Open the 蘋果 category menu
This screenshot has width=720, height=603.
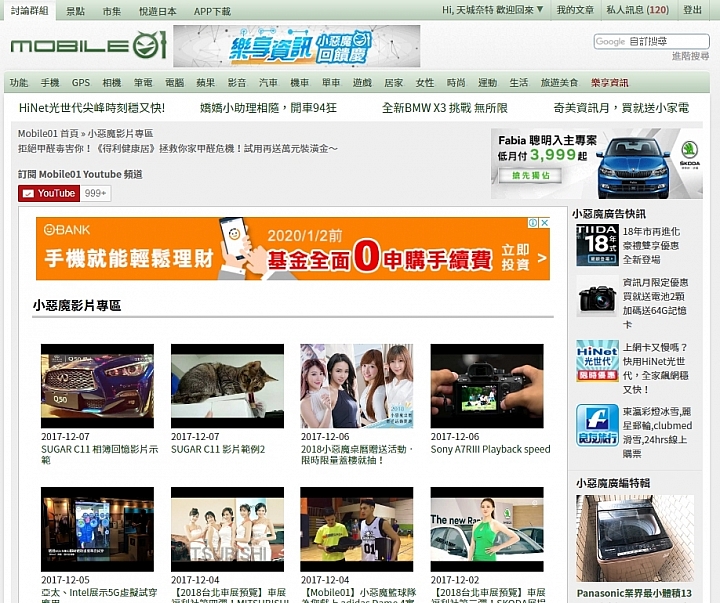coord(205,83)
